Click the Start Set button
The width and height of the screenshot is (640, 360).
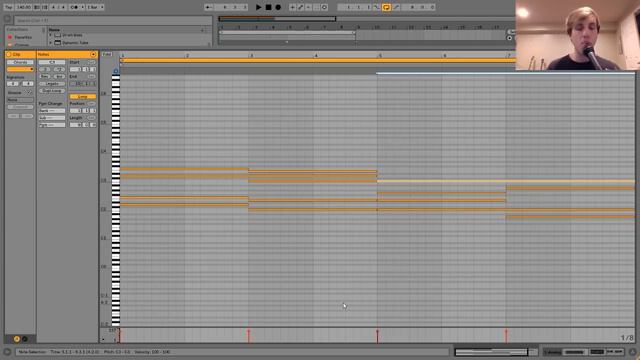pos(91,62)
